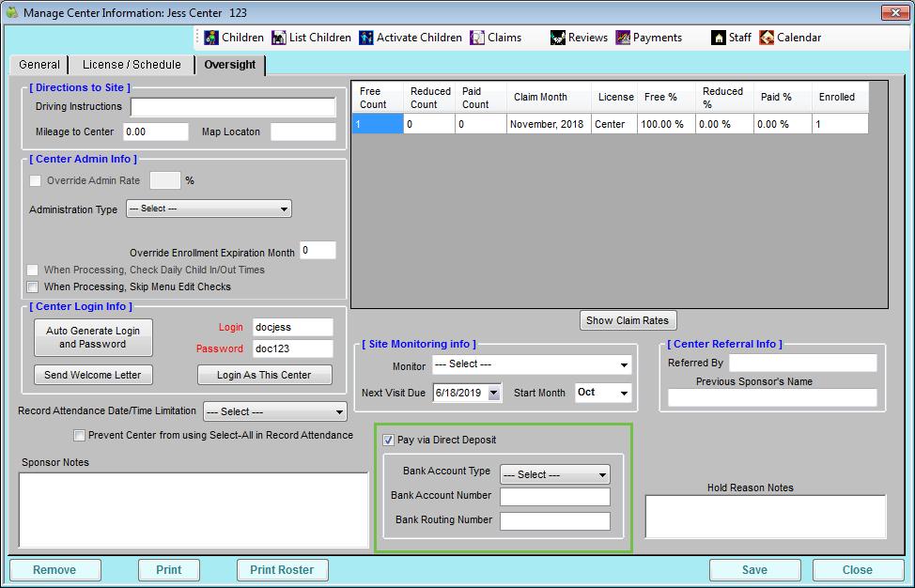
Task: Open the Next Visit Due date picker
Action: click(x=494, y=394)
